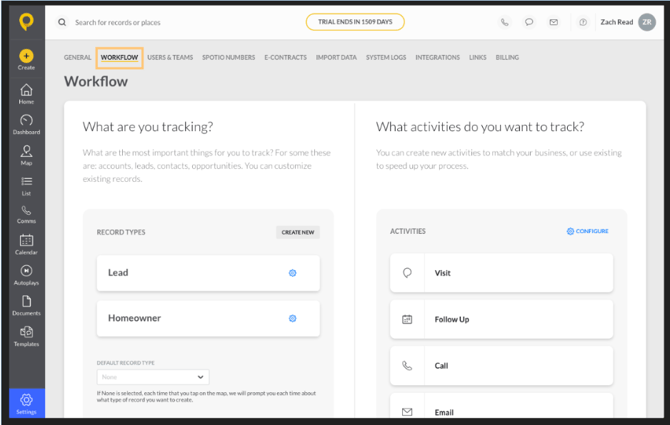Open the Calendar from sidebar
Screen dimensions: 670x425
26,245
